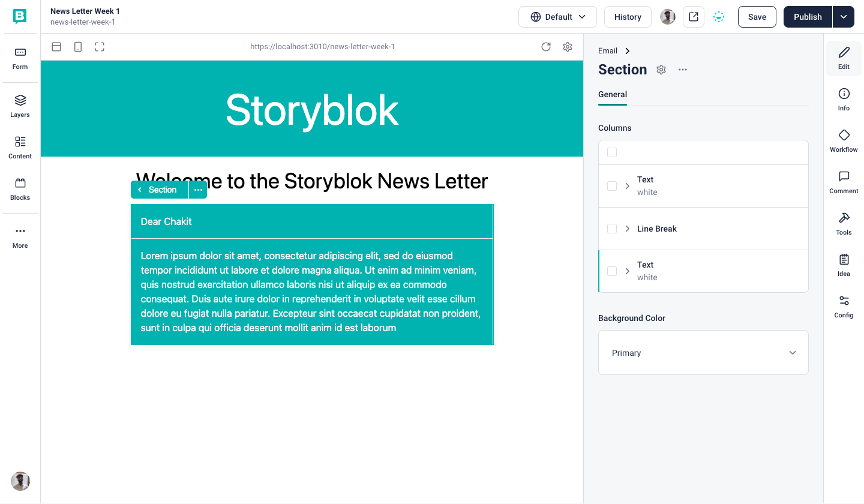Click the Publish button
Screen dimensions: 864x504
coord(808,17)
